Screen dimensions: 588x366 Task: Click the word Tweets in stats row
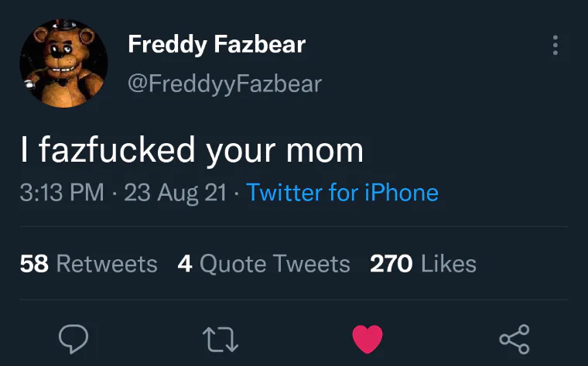point(311,264)
